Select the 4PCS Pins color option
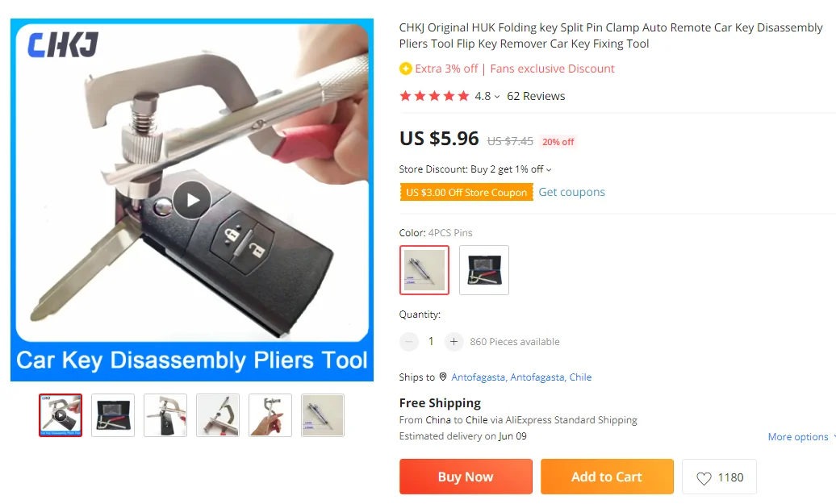This screenshot has width=836, height=504. click(x=424, y=270)
